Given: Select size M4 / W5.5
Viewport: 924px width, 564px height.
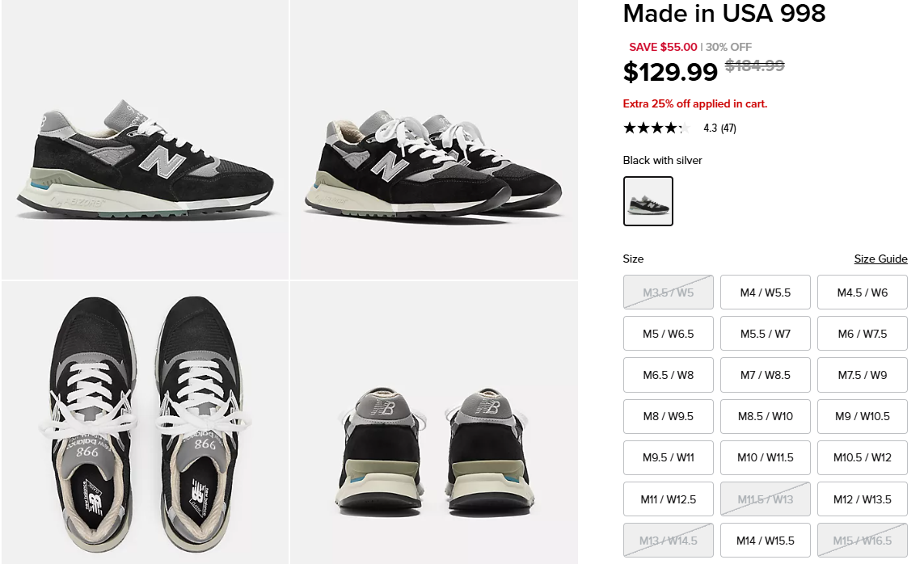Looking at the screenshot, I should [x=765, y=293].
